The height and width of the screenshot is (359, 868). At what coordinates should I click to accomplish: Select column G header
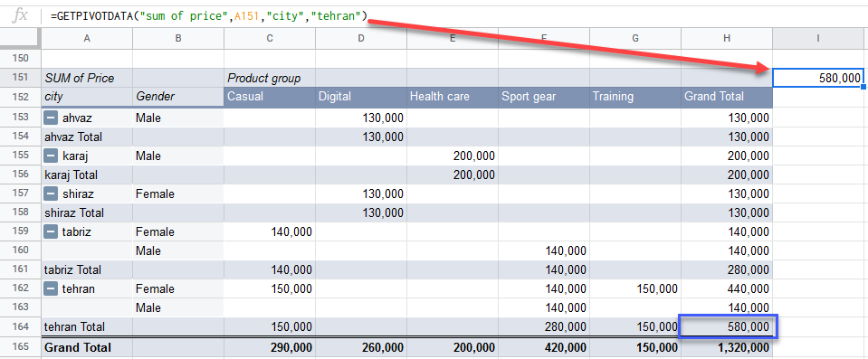pyautogui.click(x=635, y=38)
